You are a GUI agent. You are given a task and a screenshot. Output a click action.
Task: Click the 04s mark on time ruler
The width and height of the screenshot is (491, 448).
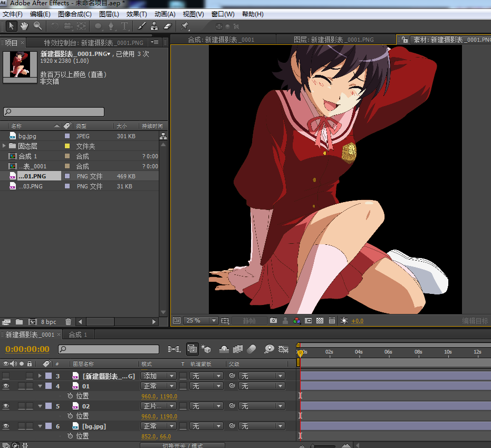pyautogui.click(x=359, y=352)
